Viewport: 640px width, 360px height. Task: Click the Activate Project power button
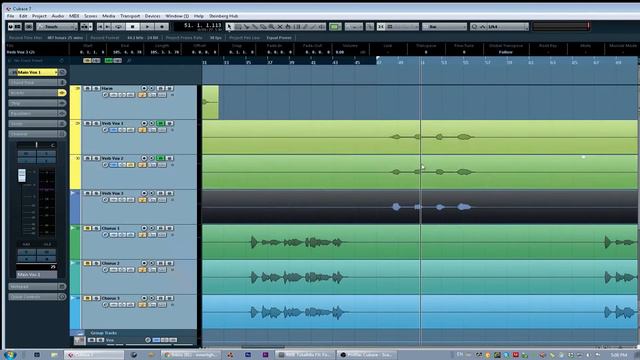click(11, 27)
